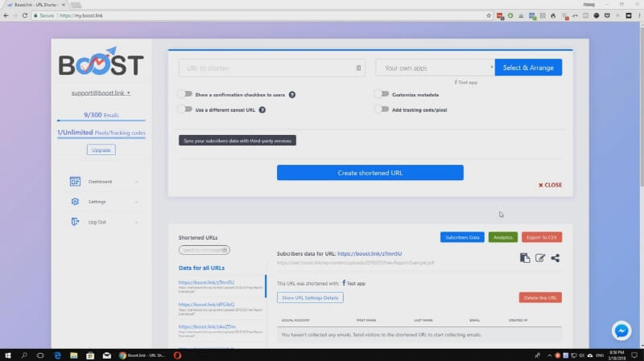Open the Messenger chat bubble

(x=621, y=330)
